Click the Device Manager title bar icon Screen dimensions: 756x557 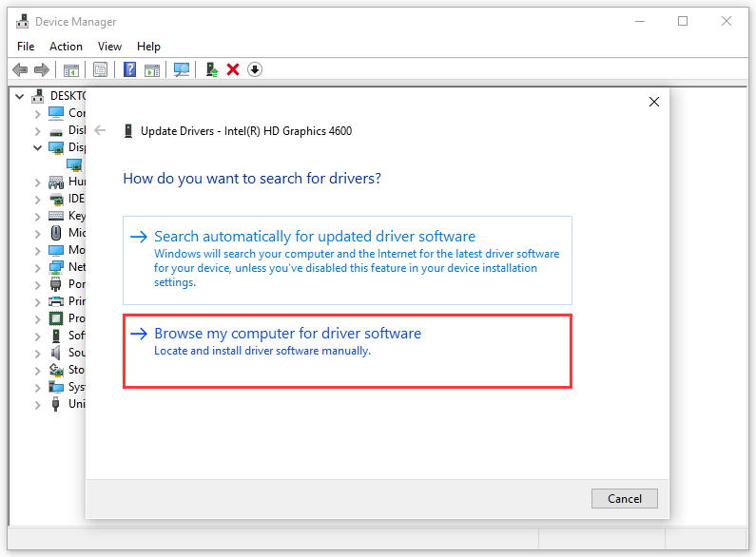pyautogui.click(x=22, y=22)
